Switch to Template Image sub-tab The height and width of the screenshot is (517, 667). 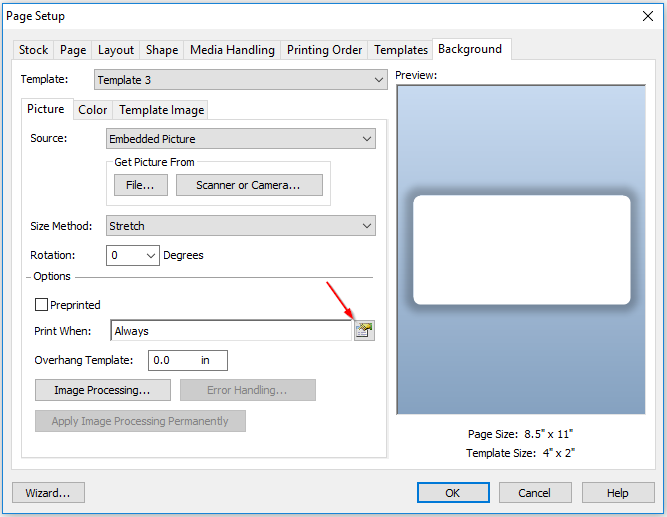tap(161, 110)
